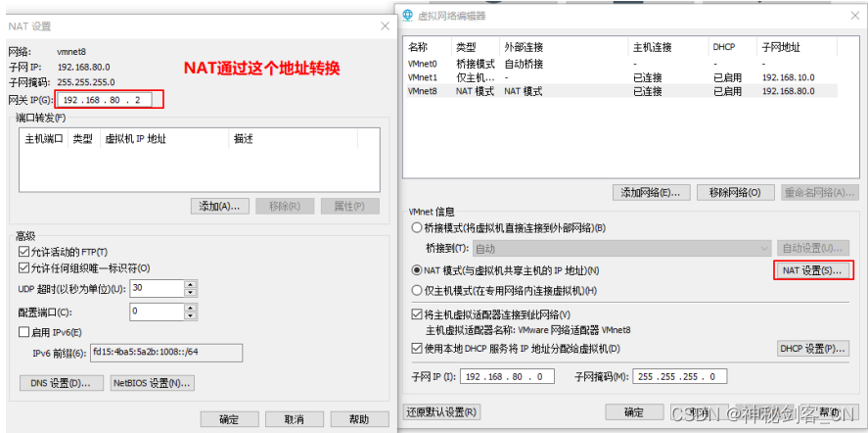Image resolution: width=868 pixels, height=433 pixels.
Task: Click the Virtual Network Editor globe icon
Action: [x=408, y=15]
